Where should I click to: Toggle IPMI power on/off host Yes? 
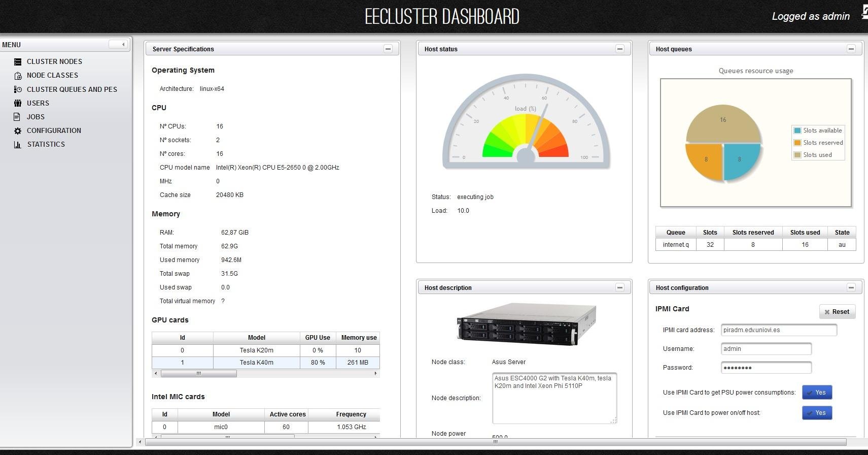817,413
